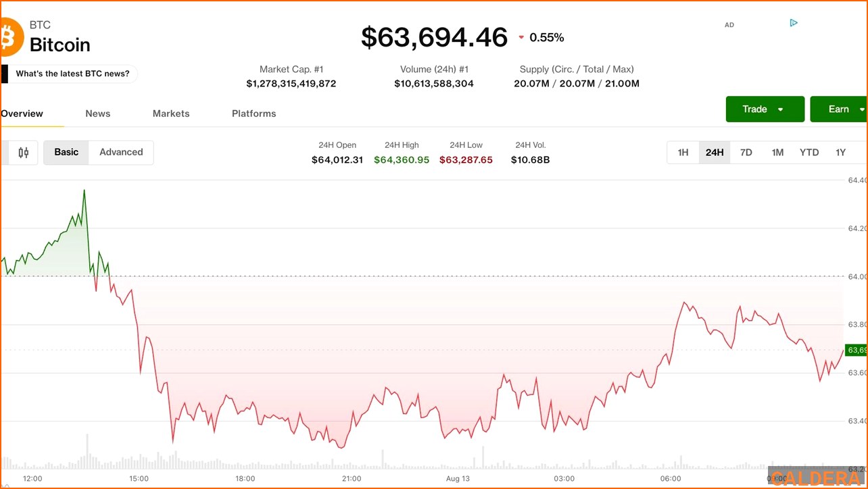Click the supply value 20.07M / 20.07M / 21.00M
Image resolution: width=868 pixels, height=489 pixels.
[x=577, y=84]
